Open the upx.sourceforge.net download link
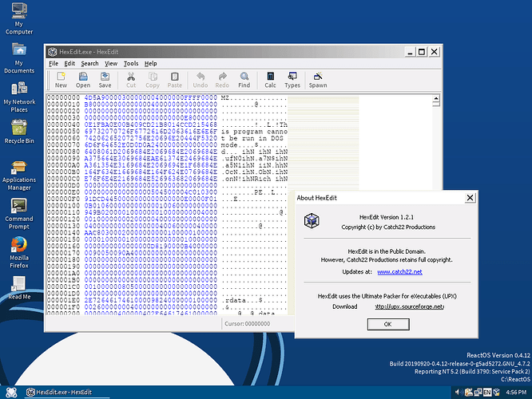The width and height of the screenshot is (532, 399). (x=410, y=306)
